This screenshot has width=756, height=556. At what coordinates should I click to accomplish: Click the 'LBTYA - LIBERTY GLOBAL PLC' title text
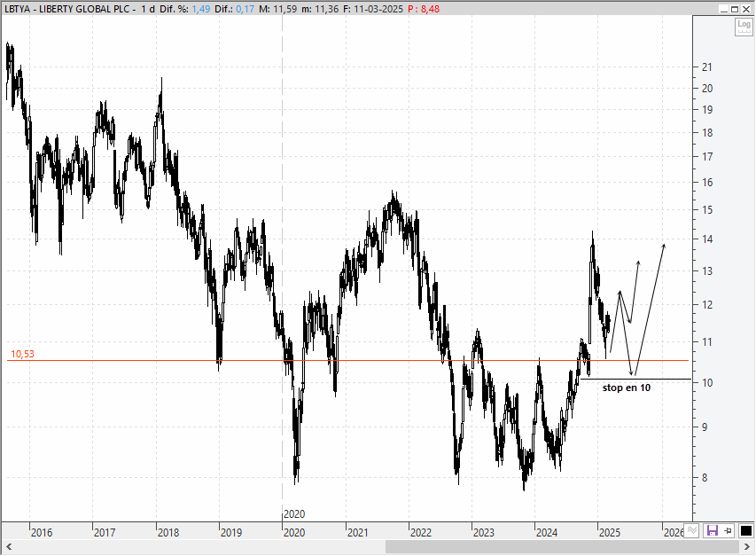pyautogui.click(x=67, y=9)
